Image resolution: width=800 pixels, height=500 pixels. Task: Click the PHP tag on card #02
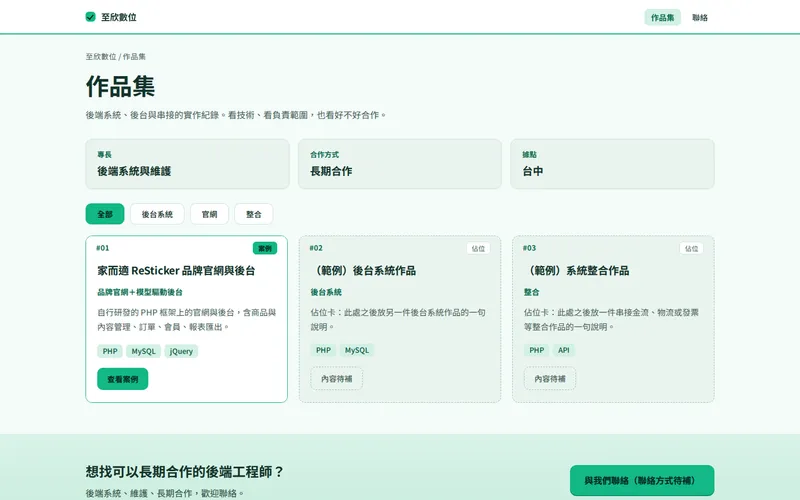point(323,350)
